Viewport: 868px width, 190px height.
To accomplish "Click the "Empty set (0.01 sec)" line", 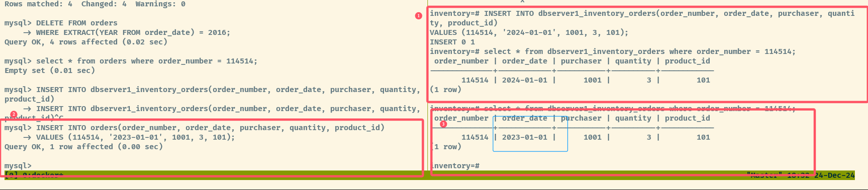I will pyautogui.click(x=50, y=71).
